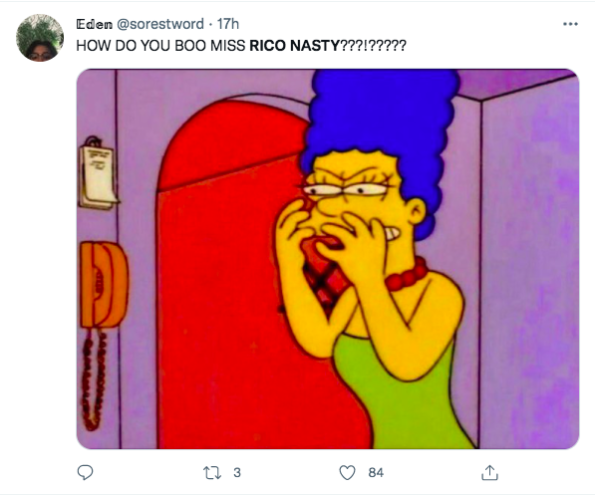595x495 pixels.
Task: Click the HOW DO YOU BOO MISS text
Action: pyautogui.click(x=161, y=46)
